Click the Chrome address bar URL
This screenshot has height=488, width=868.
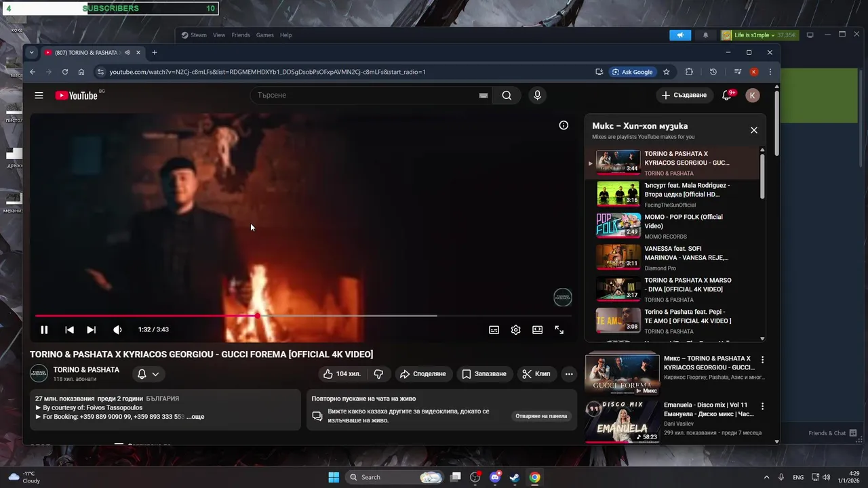pyautogui.click(x=268, y=72)
